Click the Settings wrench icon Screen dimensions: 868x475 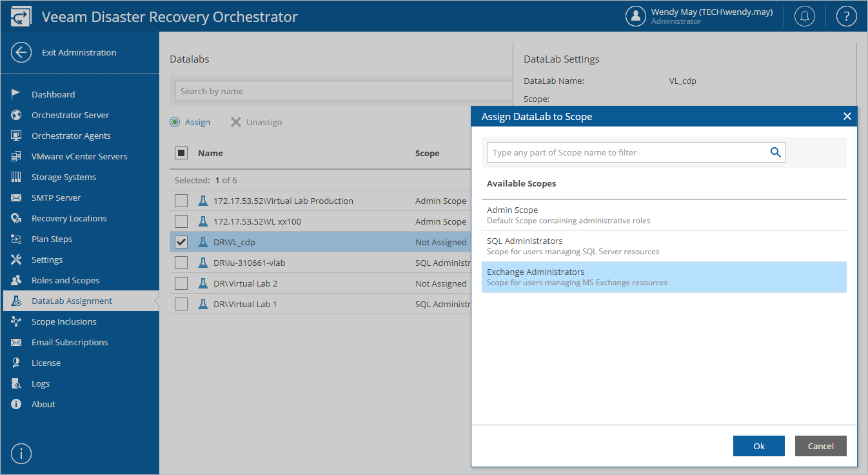click(x=17, y=259)
